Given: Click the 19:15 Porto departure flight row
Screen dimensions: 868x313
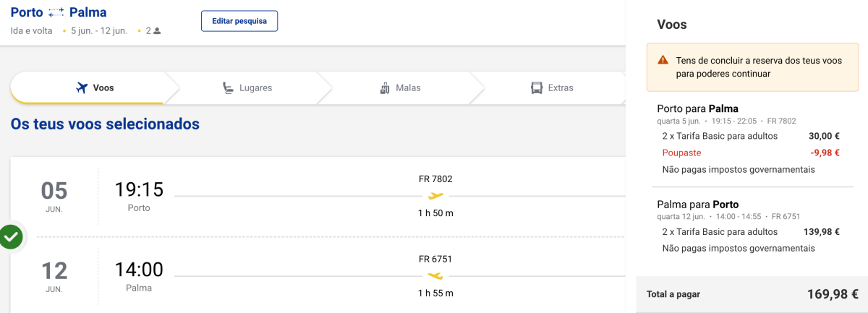Looking at the screenshot, I should pyautogui.click(x=318, y=197).
